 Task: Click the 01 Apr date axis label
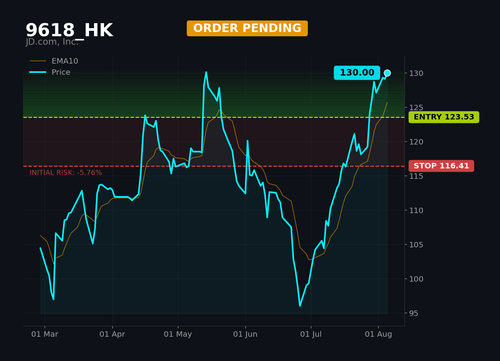(x=112, y=334)
